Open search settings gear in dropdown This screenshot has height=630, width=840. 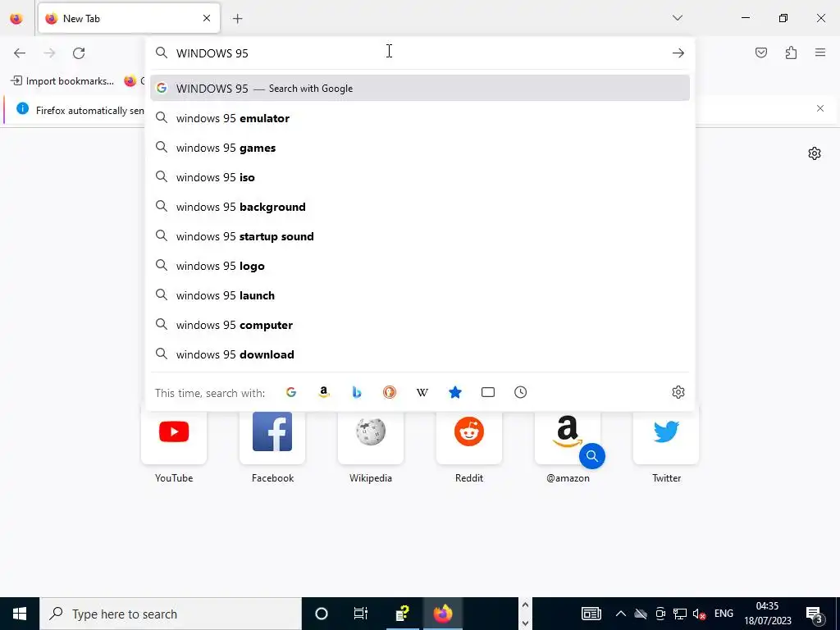678,392
